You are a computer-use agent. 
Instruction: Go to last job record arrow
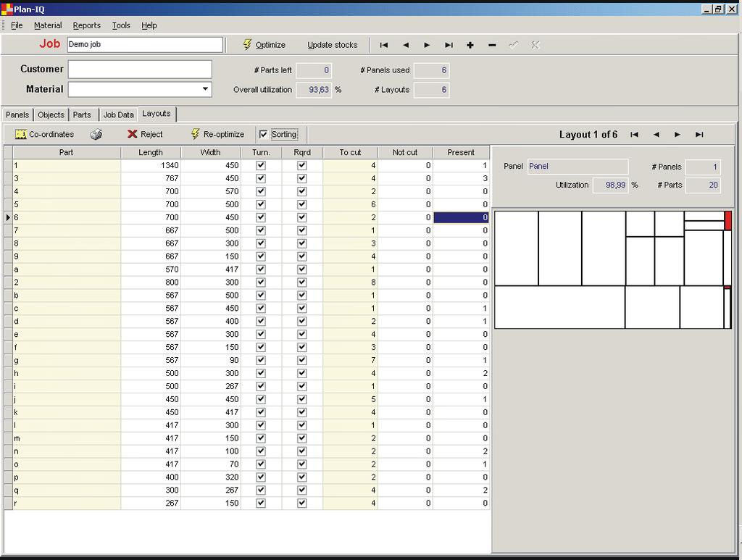point(449,45)
